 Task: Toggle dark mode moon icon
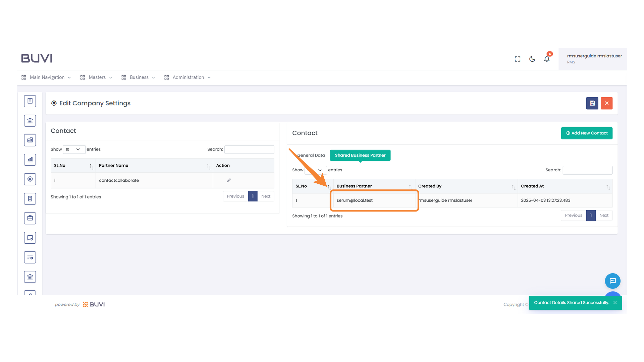pyautogui.click(x=532, y=59)
